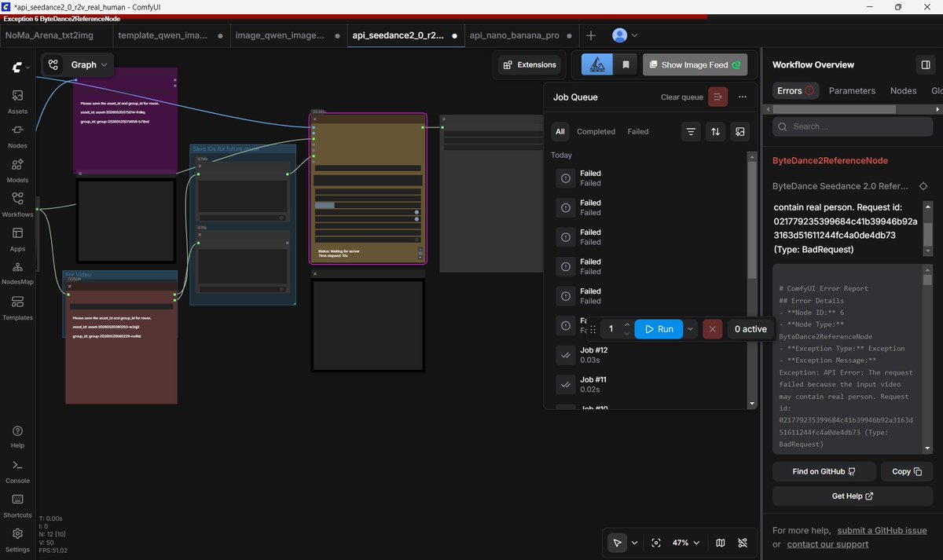The width and height of the screenshot is (943, 560).
Task: Open the Templates browser
Action: (x=17, y=307)
